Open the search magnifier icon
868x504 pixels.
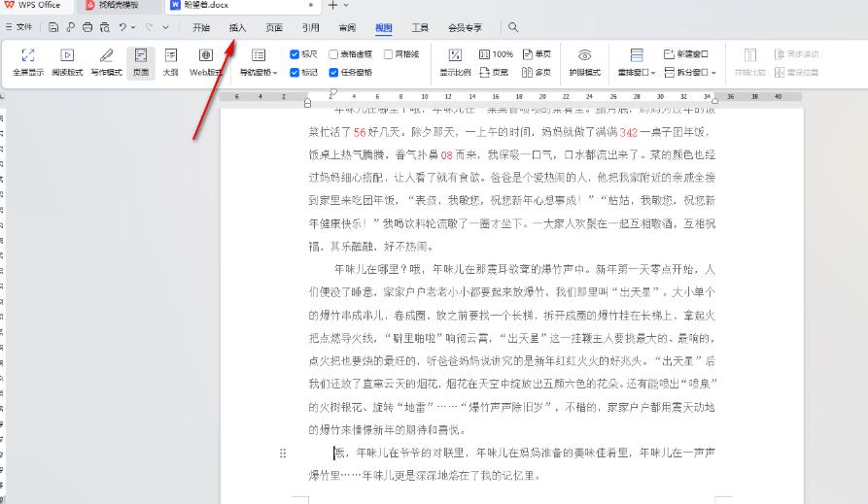pos(513,27)
